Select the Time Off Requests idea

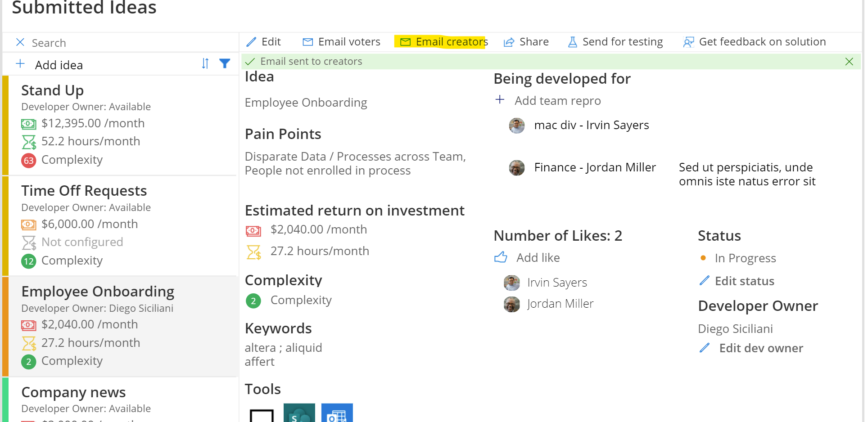[x=84, y=190]
